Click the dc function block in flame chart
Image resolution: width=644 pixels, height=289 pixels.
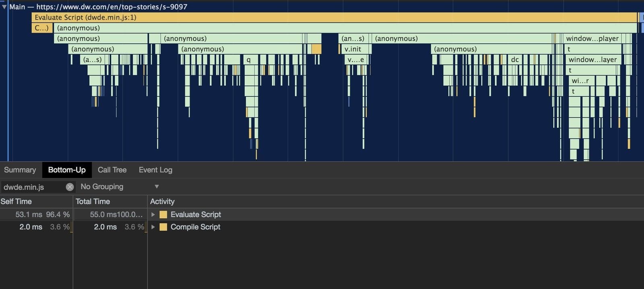coord(515,59)
